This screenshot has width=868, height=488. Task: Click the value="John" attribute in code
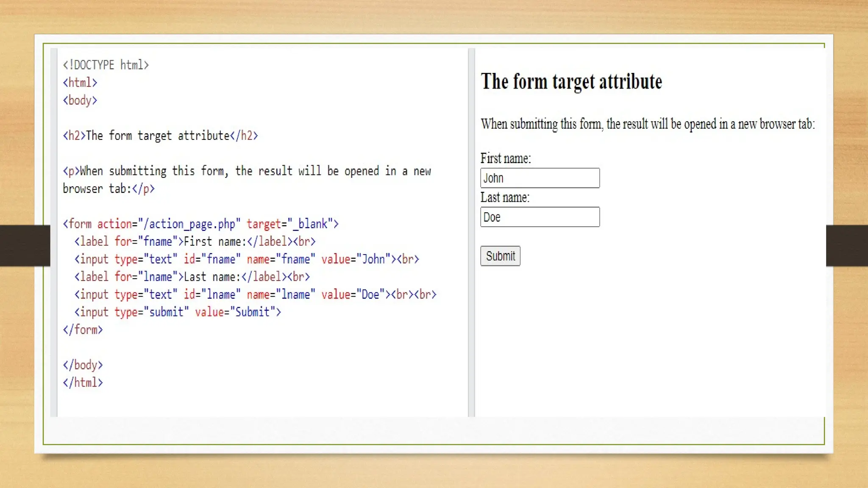tap(355, 259)
